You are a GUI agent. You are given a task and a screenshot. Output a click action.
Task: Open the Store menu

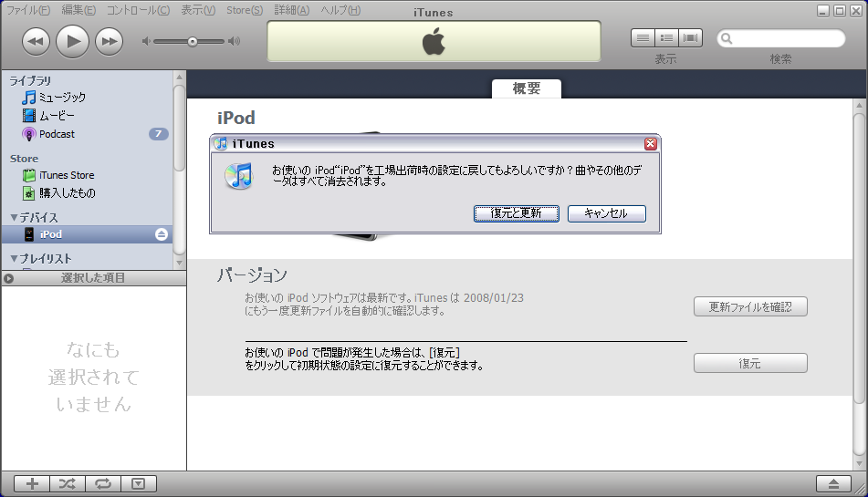click(x=245, y=10)
